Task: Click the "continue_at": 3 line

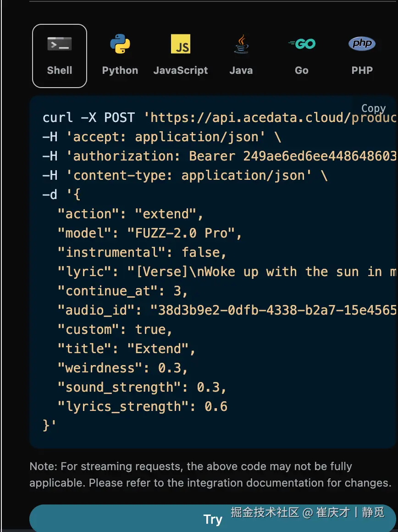Action: coord(123,291)
